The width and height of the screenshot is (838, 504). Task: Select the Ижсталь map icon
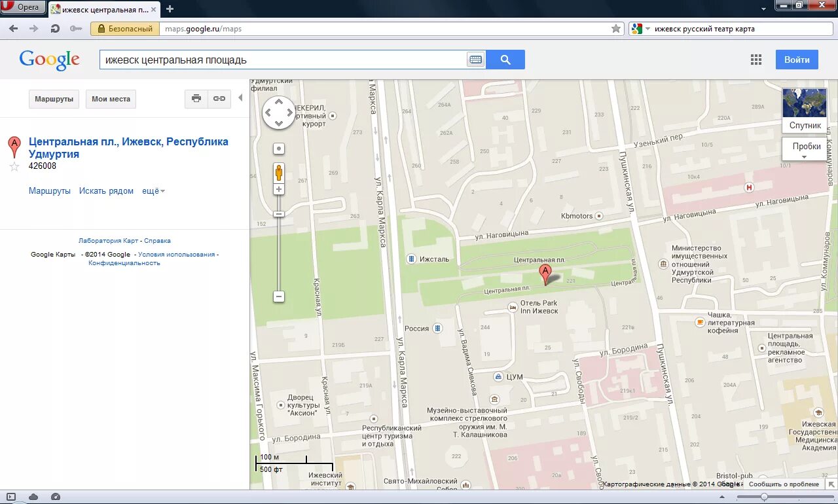pyautogui.click(x=411, y=259)
